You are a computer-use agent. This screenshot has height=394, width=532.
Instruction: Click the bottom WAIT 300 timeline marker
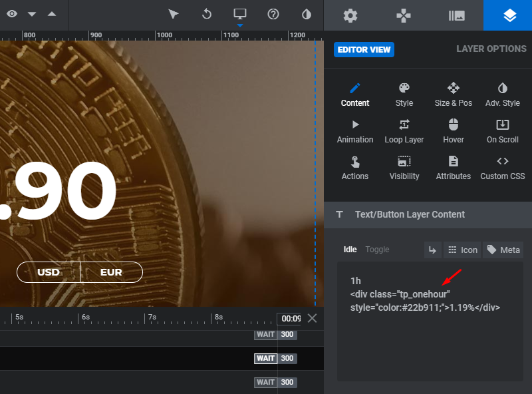(275, 382)
